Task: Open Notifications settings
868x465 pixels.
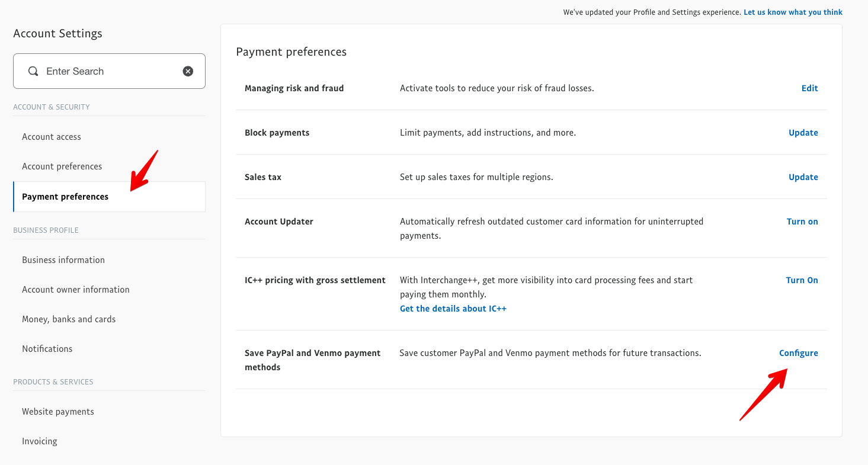Action: (47, 349)
